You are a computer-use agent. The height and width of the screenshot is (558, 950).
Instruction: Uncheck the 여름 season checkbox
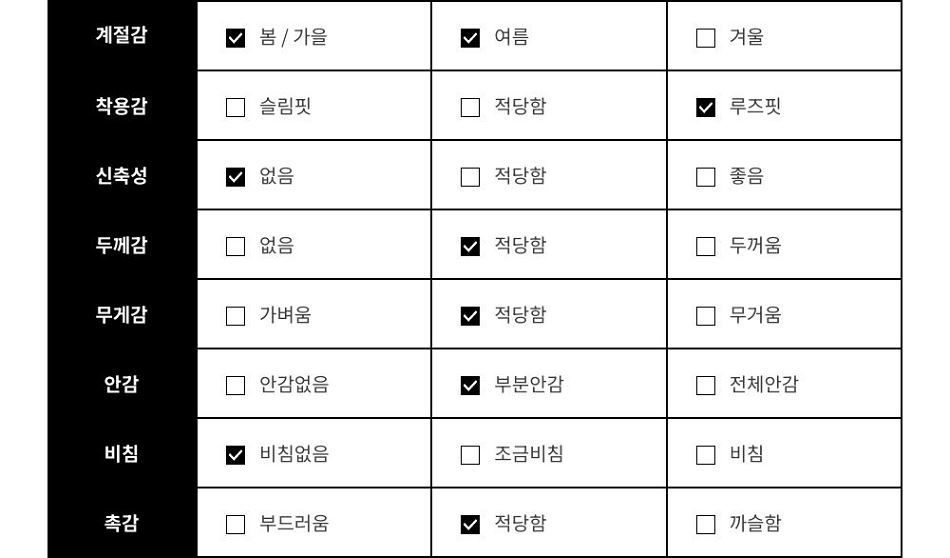(x=470, y=38)
